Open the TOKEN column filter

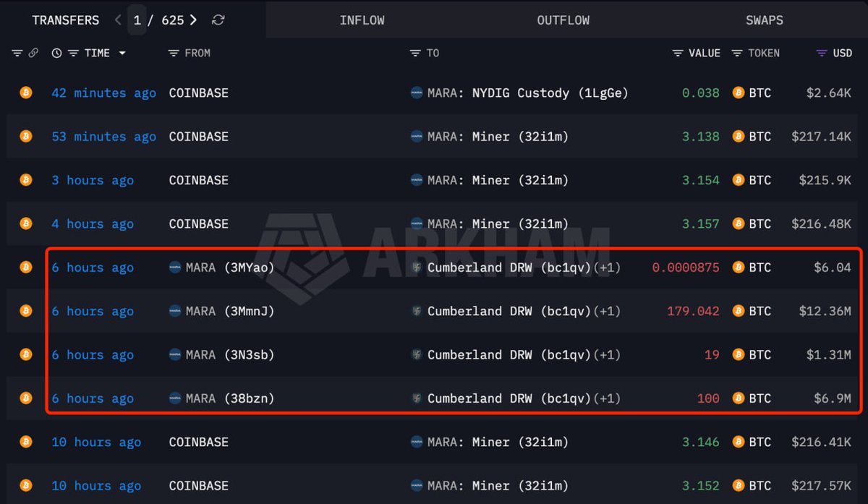tap(737, 54)
